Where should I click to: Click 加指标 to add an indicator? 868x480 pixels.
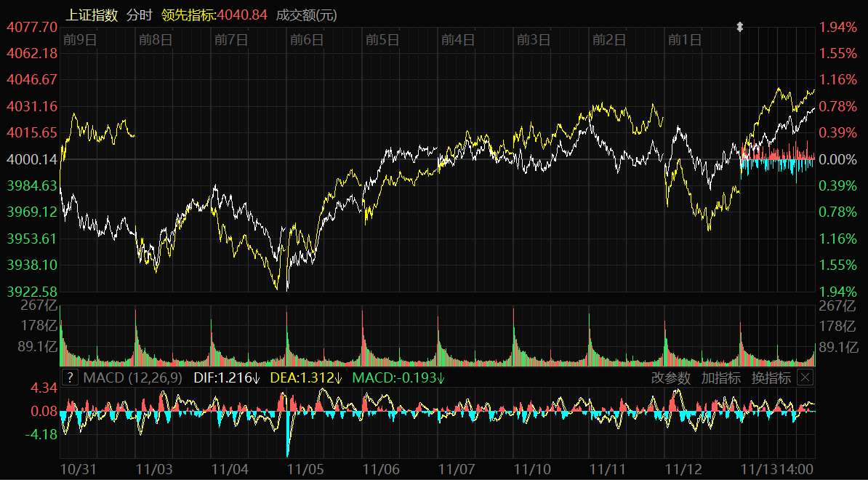pyautogui.click(x=720, y=377)
